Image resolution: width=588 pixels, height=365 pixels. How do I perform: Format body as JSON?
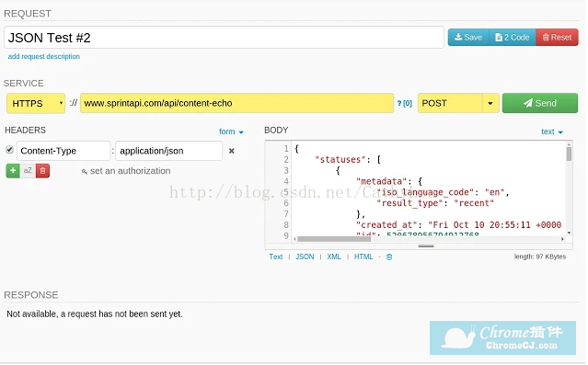tap(305, 257)
